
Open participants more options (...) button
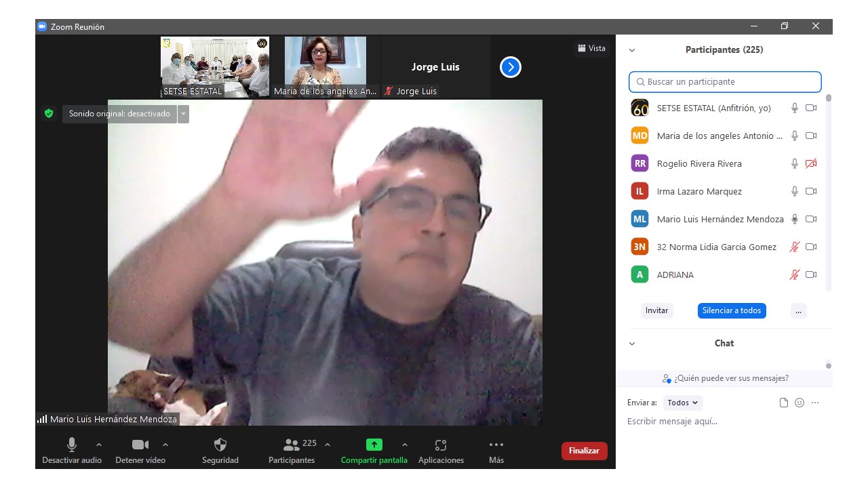798,310
